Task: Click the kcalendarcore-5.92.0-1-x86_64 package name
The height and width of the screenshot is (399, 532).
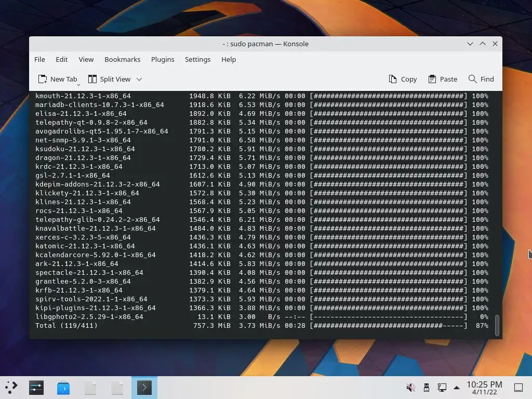Action: point(96,255)
